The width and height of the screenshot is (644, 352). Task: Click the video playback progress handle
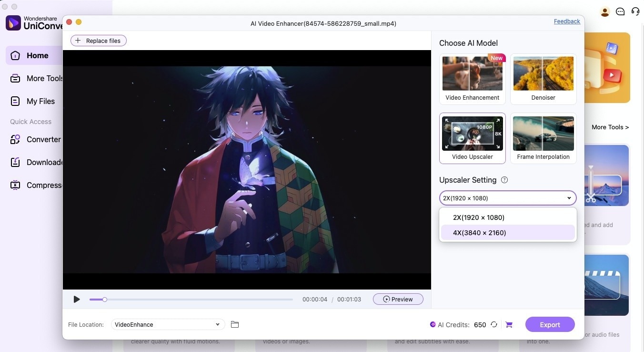(x=105, y=300)
